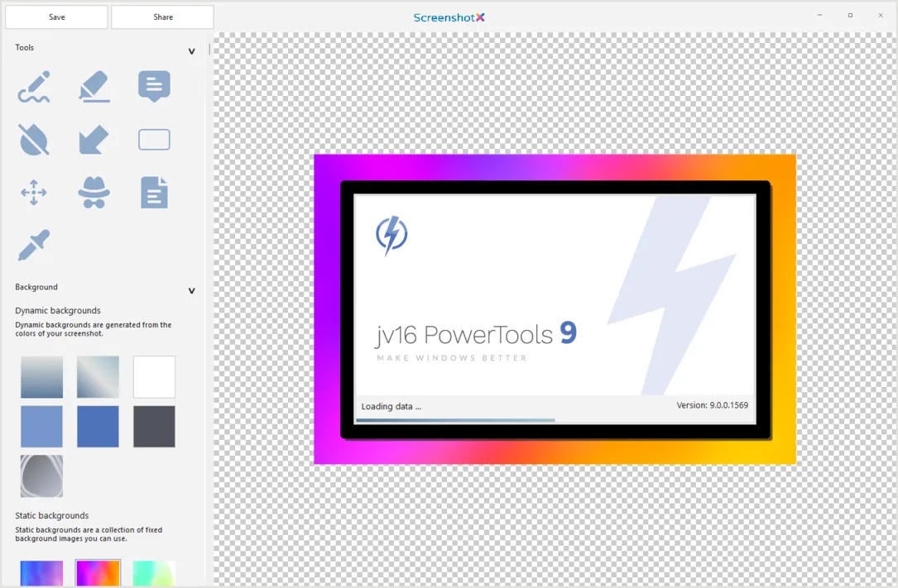Image resolution: width=898 pixels, height=588 pixels.
Task: Collapse the Tools section
Action: [192, 51]
